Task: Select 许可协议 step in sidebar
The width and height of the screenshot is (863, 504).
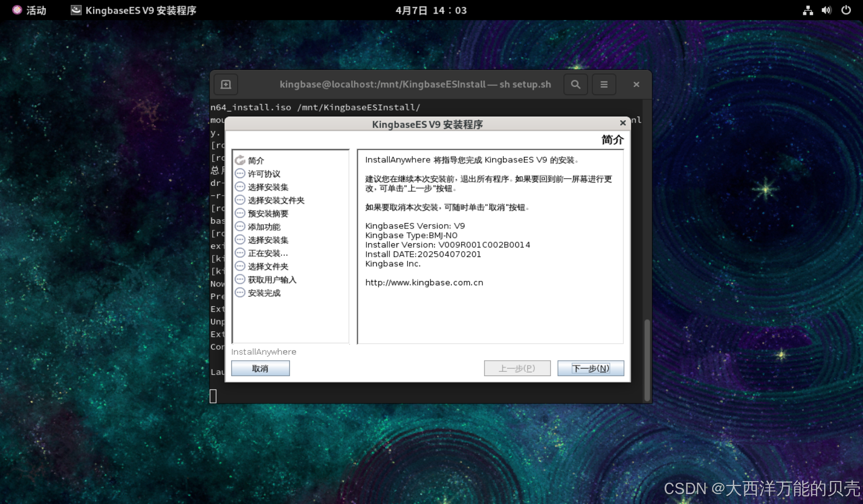Action: click(x=264, y=174)
